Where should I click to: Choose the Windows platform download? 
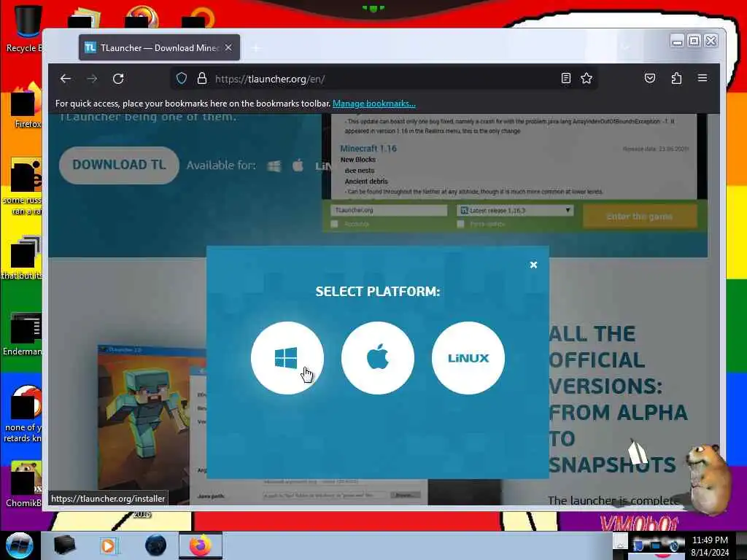click(x=287, y=357)
